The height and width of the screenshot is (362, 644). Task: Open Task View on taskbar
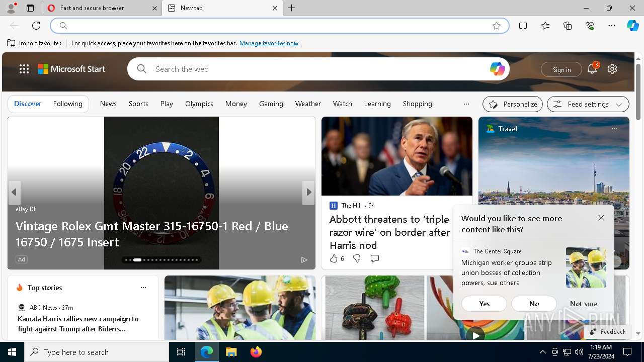(181, 352)
